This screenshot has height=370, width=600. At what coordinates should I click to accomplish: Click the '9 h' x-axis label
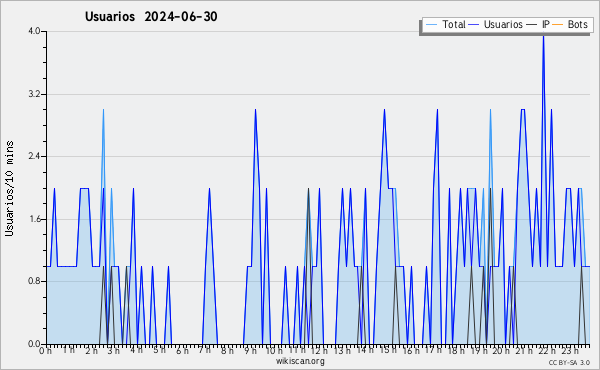(x=250, y=351)
